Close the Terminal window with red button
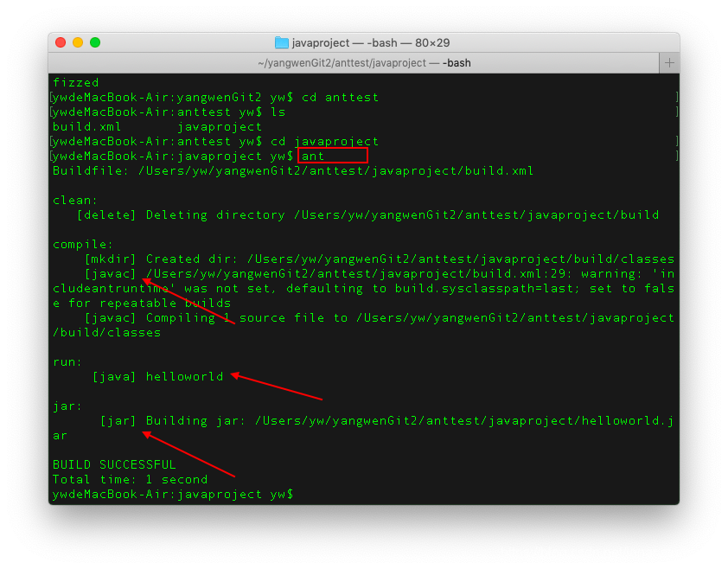 pyautogui.click(x=61, y=42)
